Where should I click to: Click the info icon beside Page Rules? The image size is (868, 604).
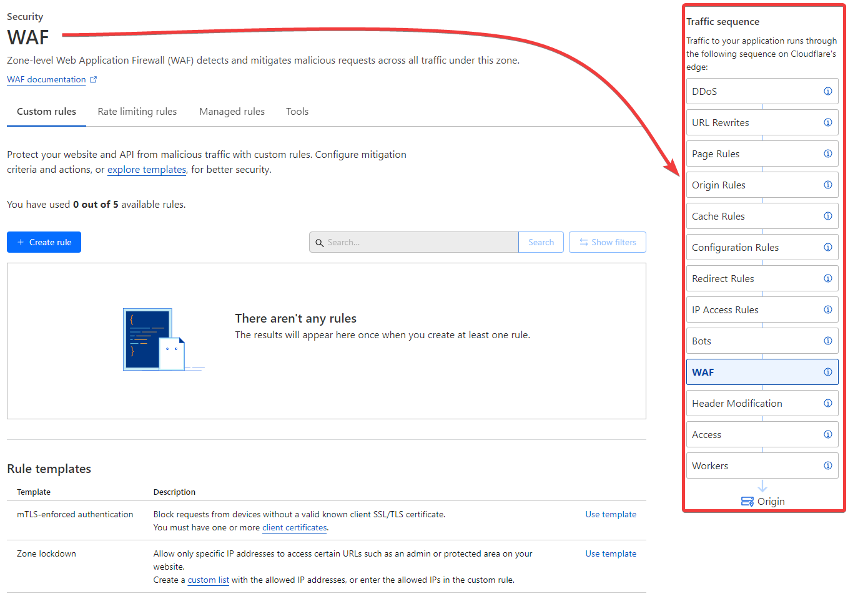[x=828, y=153]
